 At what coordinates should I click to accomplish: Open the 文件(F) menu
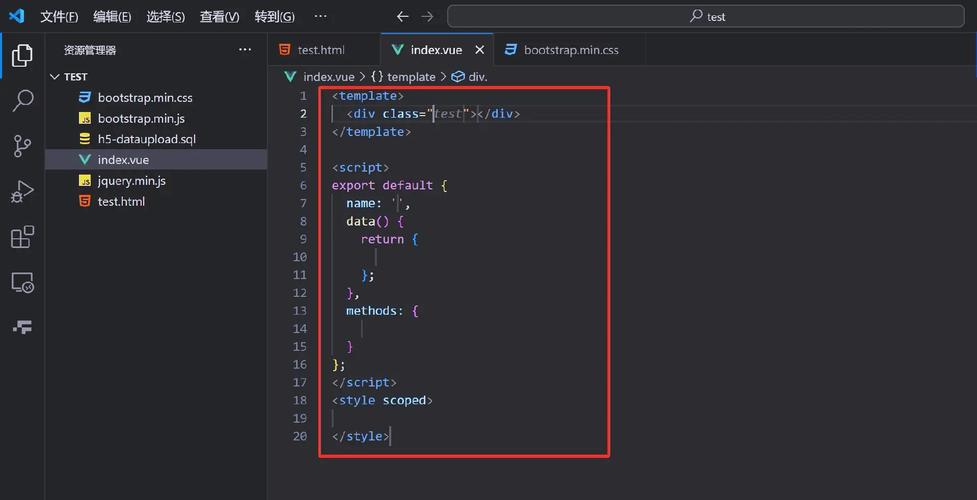(59, 17)
